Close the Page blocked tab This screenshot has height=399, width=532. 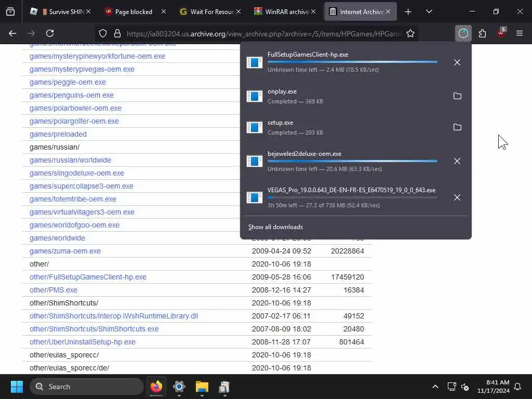point(164,11)
